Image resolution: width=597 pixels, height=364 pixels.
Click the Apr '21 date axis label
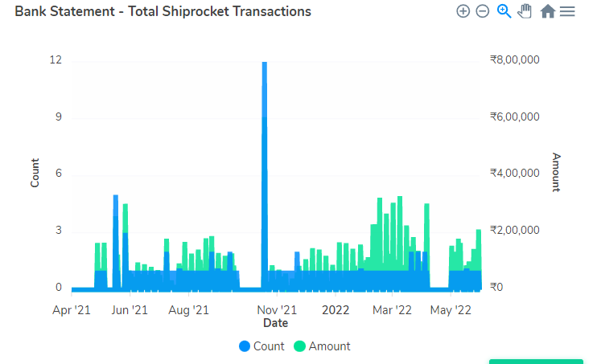coord(72,310)
